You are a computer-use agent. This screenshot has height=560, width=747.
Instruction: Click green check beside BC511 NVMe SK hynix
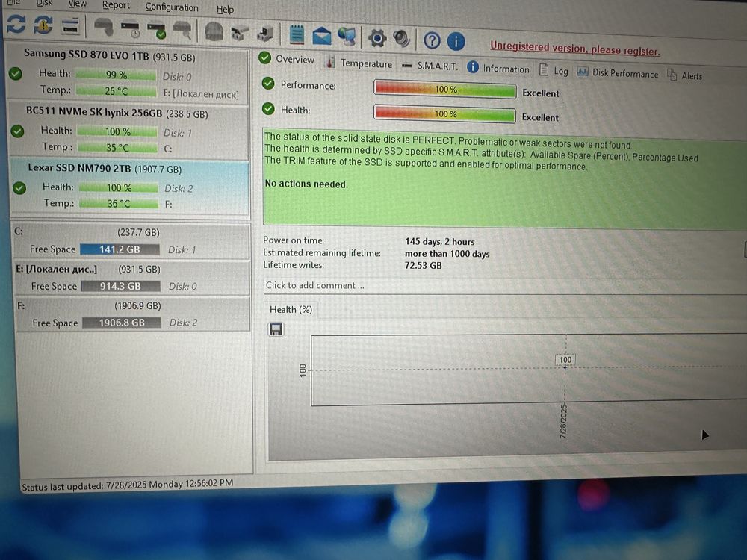18,131
